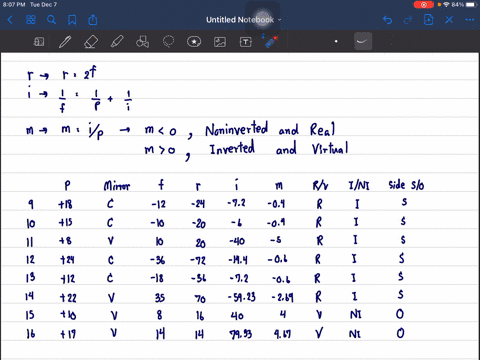Choose the small dot pen thickness

tap(336, 42)
